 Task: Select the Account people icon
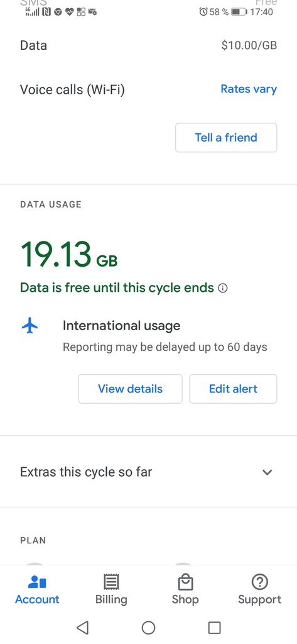[x=37, y=582]
